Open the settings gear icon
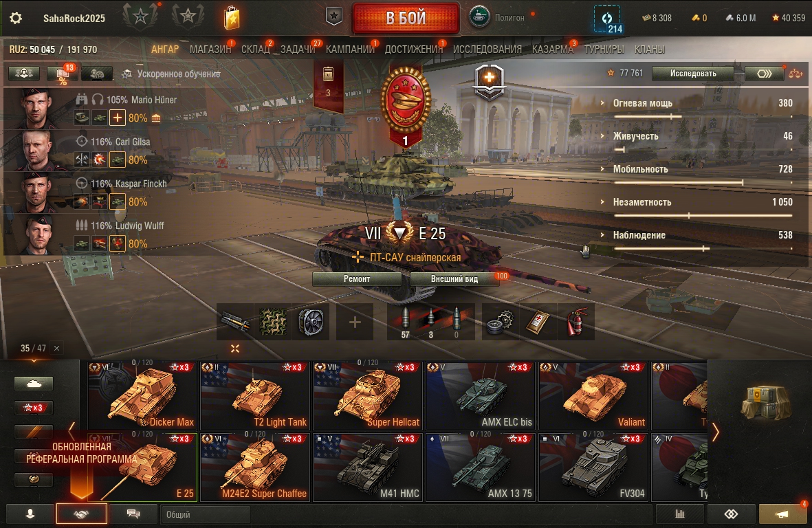 pyautogui.click(x=16, y=18)
